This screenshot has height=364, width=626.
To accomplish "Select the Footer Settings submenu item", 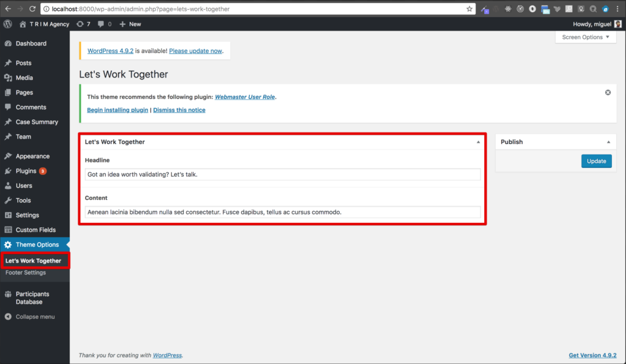I will 26,273.
